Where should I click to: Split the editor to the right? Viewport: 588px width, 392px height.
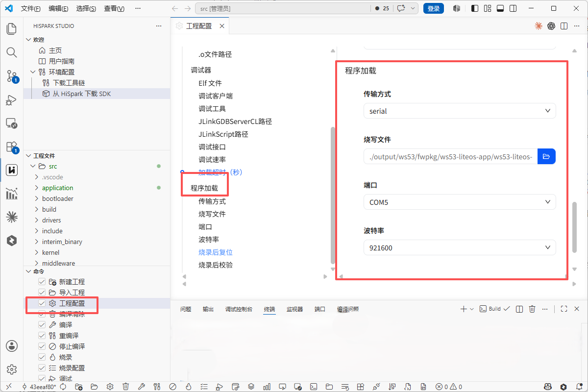[564, 26]
